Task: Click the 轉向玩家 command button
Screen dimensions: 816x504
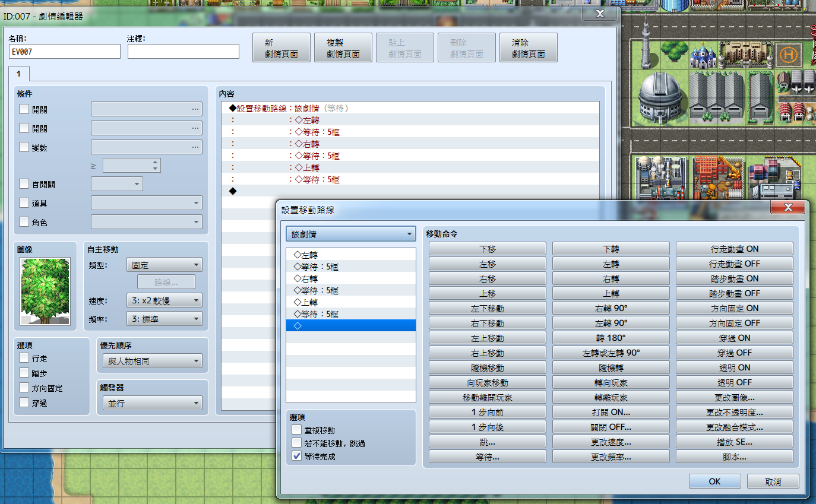Action: [x=611, y=382]
